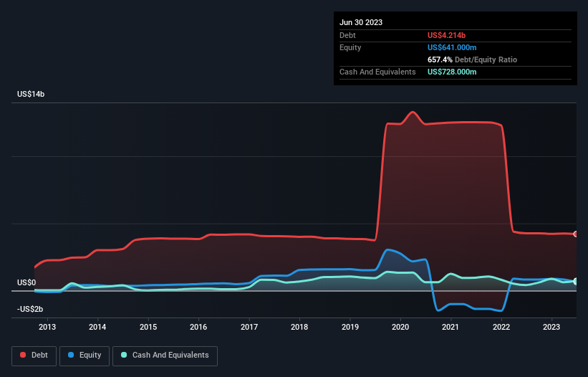The width and height of the screenshot is (588, 377).
Task: Toggle the Equity legend button
Action: point(85,355)
